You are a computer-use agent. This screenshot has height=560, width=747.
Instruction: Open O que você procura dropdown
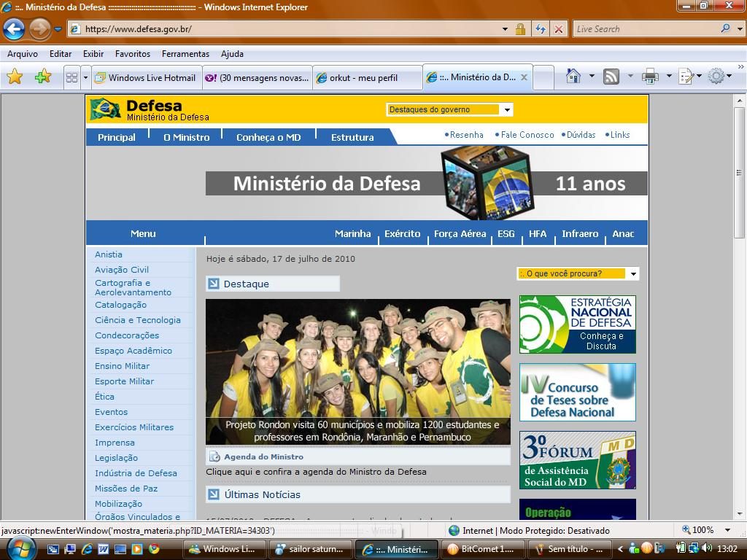(578, 274)
